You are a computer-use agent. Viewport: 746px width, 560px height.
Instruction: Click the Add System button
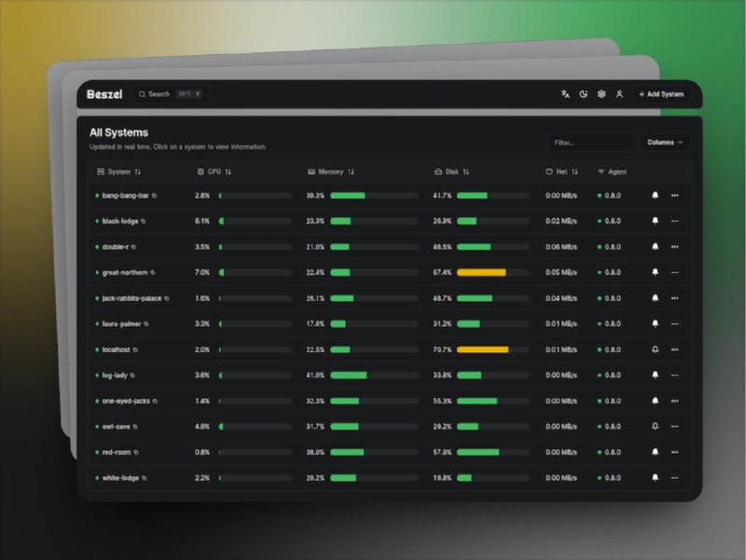click(661, 94)
